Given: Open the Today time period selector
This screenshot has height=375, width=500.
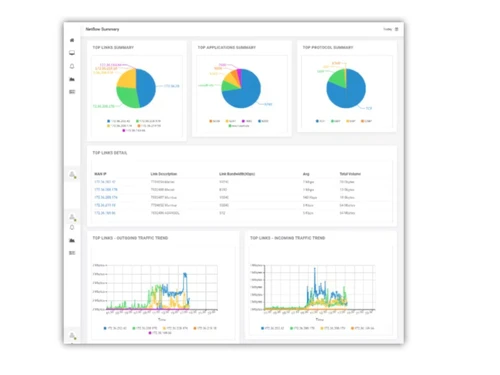Looking at the screenshot, I should pos(387,29).
